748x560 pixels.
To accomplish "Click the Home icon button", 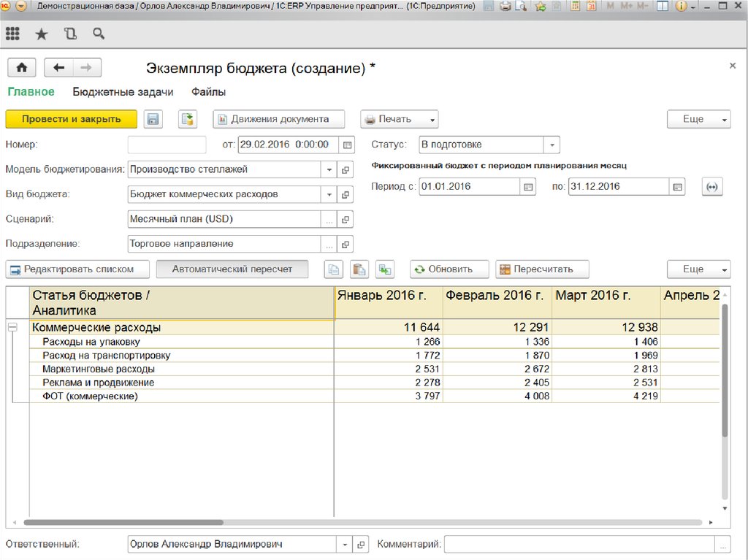I will pyautogui.click(x=22, y=68).
